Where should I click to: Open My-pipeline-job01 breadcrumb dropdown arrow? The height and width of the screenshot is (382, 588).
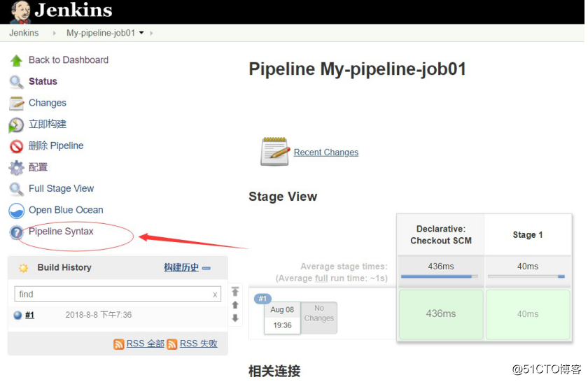141,33
